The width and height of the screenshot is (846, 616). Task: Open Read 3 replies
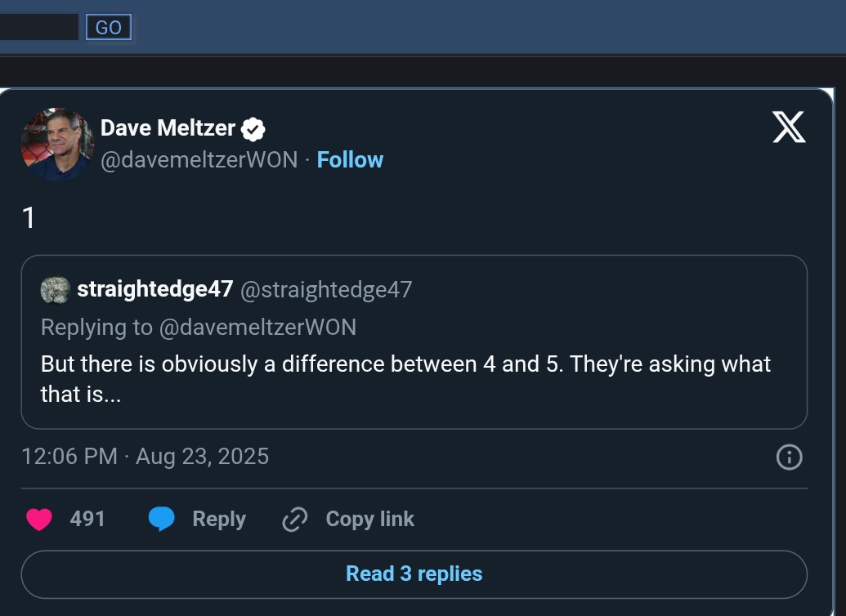coord(414,574)
